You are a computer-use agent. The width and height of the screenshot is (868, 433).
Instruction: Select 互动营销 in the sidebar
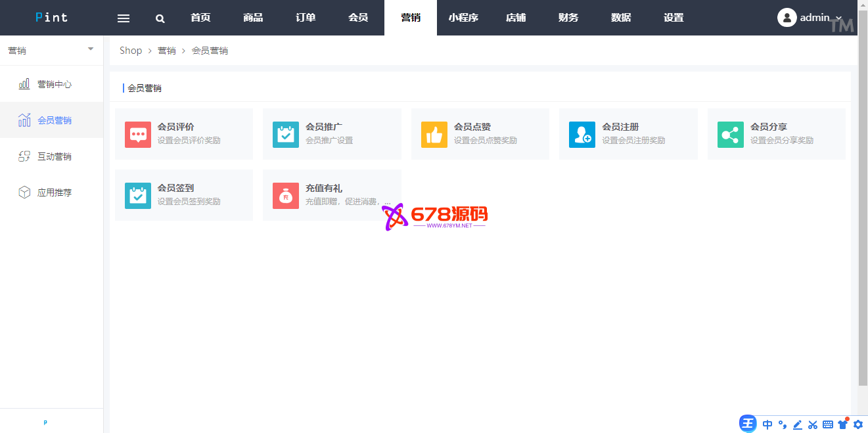(x=54, y=156)
